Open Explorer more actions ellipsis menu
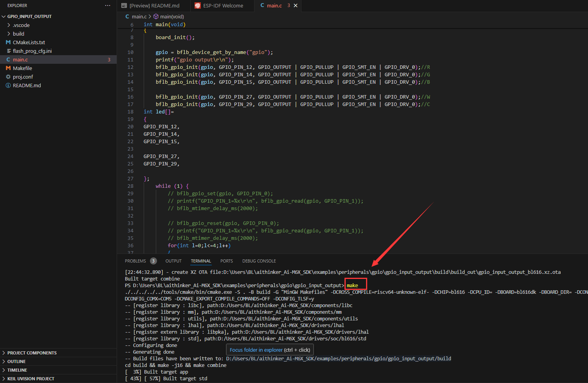Image resolution: width=588 pixels, height=383 pixels. 108,5
